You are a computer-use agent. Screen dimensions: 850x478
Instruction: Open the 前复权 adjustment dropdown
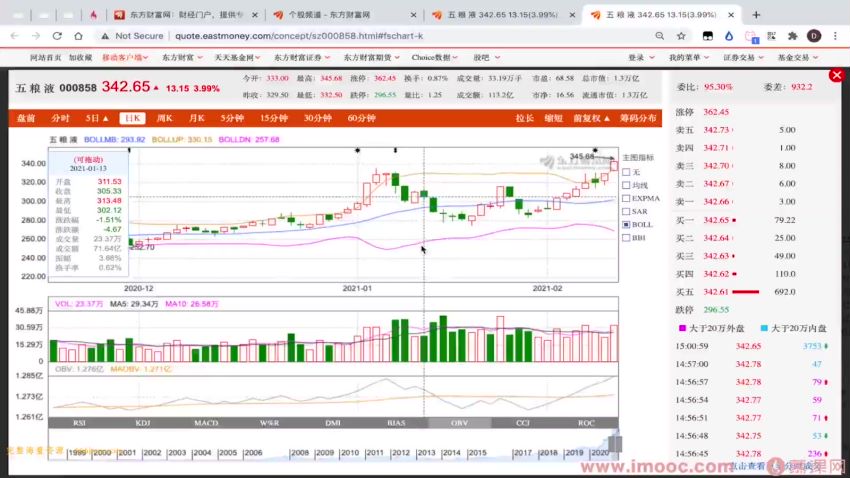591,118
